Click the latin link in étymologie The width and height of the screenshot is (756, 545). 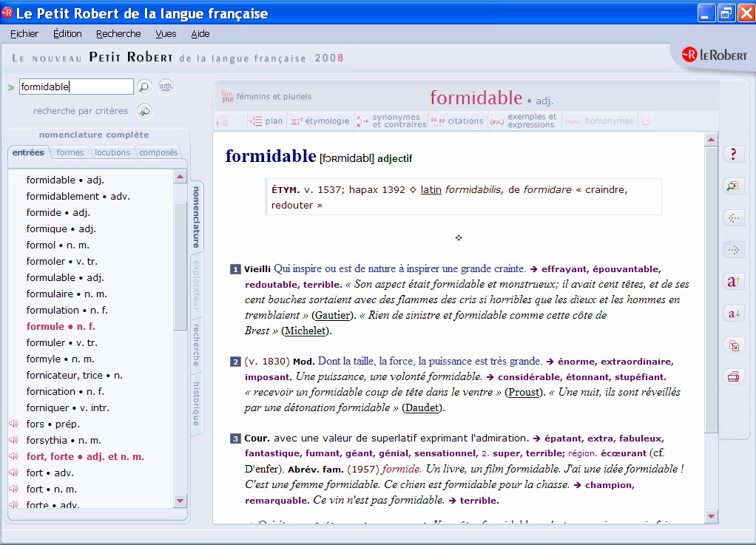tap(431, 190)
